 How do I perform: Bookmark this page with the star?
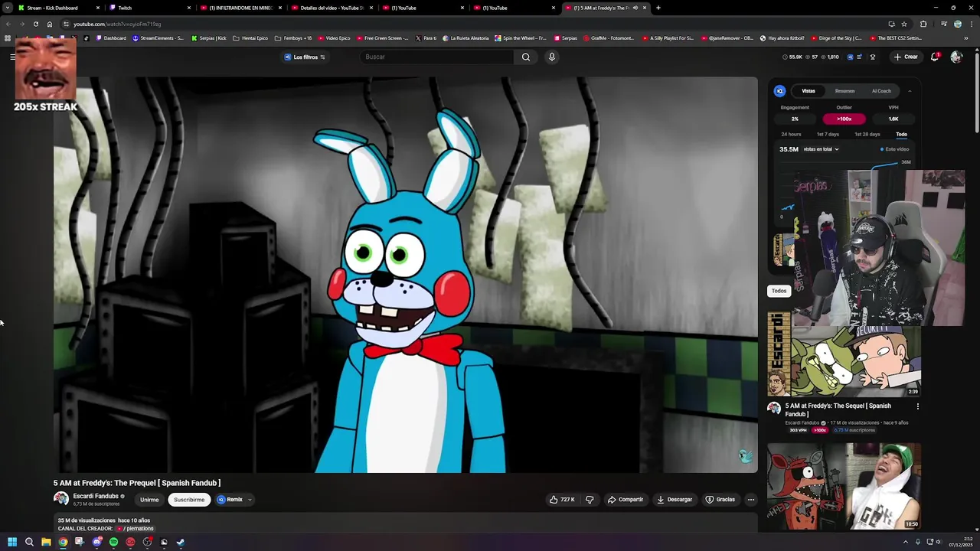[904, 24]
